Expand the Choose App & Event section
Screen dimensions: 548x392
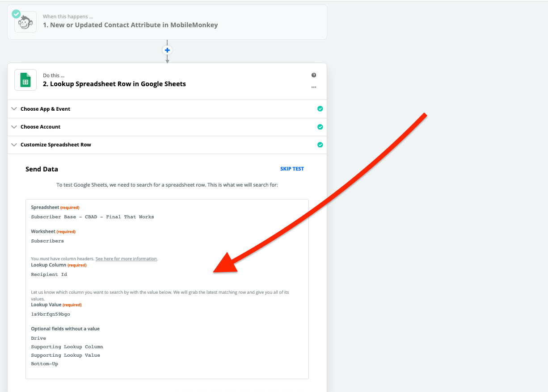(167, 109)
